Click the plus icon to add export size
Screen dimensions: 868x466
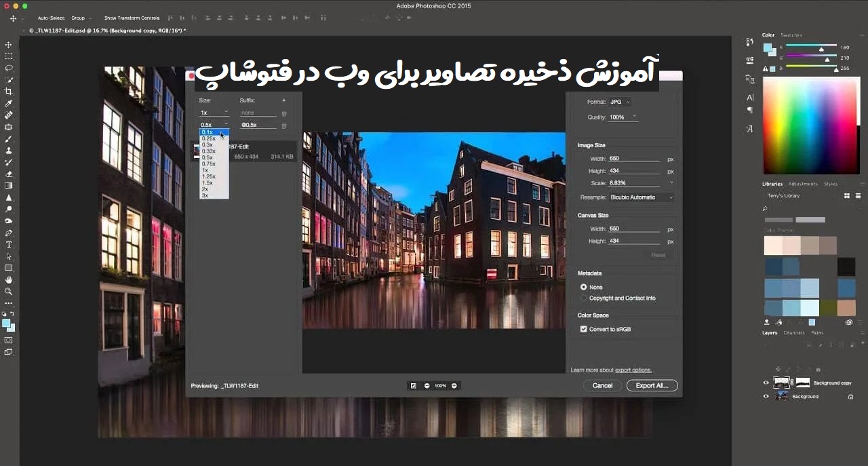pos(283,100)
